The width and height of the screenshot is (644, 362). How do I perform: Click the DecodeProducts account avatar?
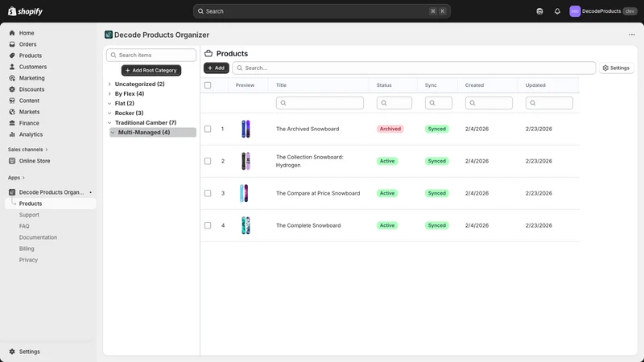click(575, 11)
